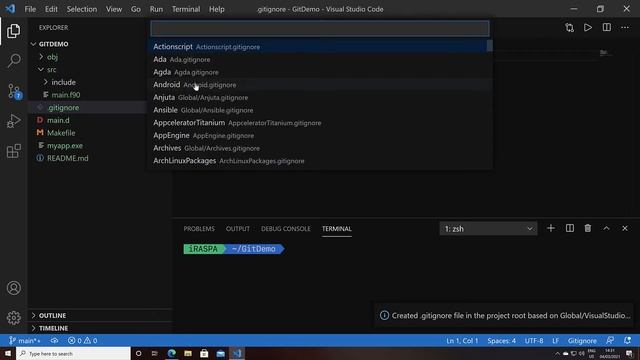Split the editor right
The image size is (640, 360).
(x=607, y=28)
